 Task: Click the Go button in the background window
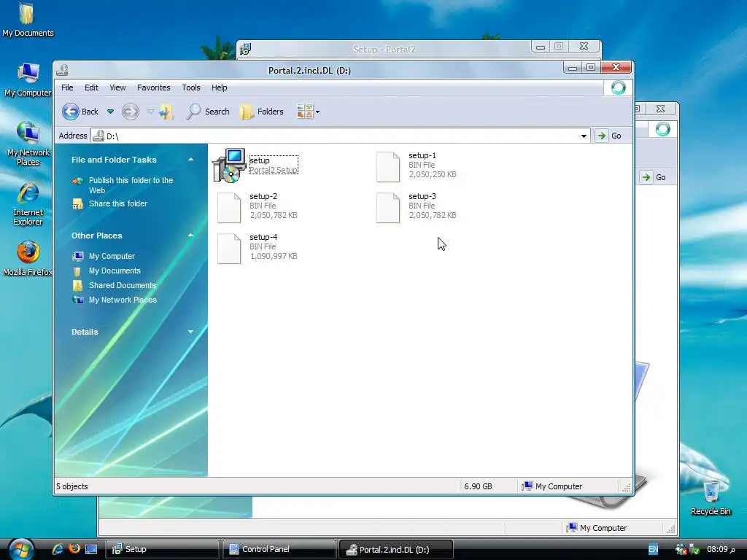pyautogui.click(x=654, y=177)
